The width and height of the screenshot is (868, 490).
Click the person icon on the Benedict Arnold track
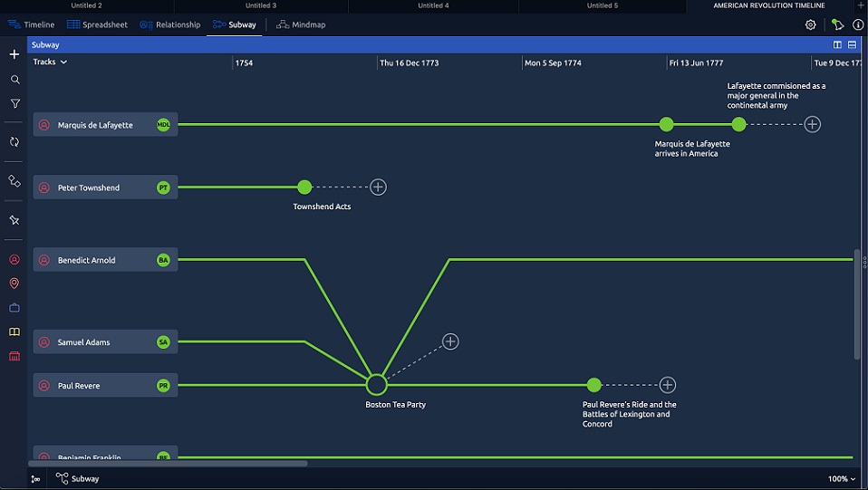(44, 260)
